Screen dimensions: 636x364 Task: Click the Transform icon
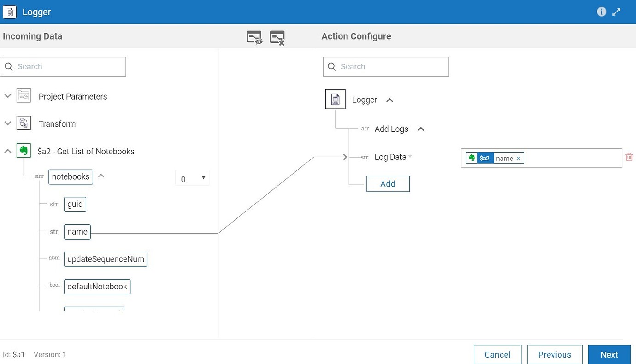(23, 123)
